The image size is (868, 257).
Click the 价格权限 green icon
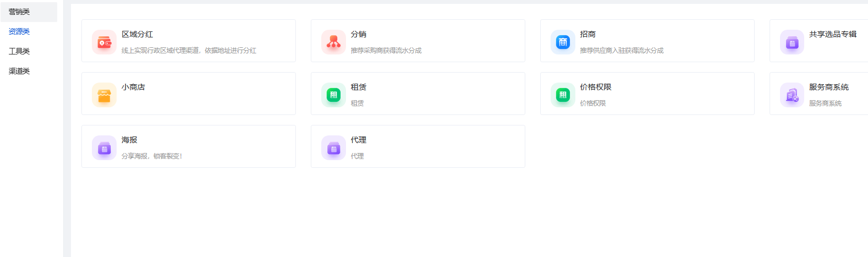coord(563,95)
